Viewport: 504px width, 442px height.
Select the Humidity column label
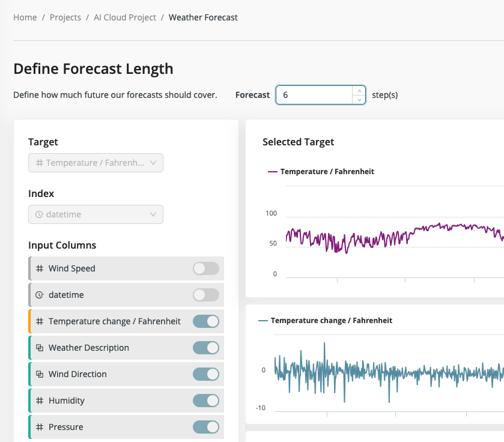point(67,401)
